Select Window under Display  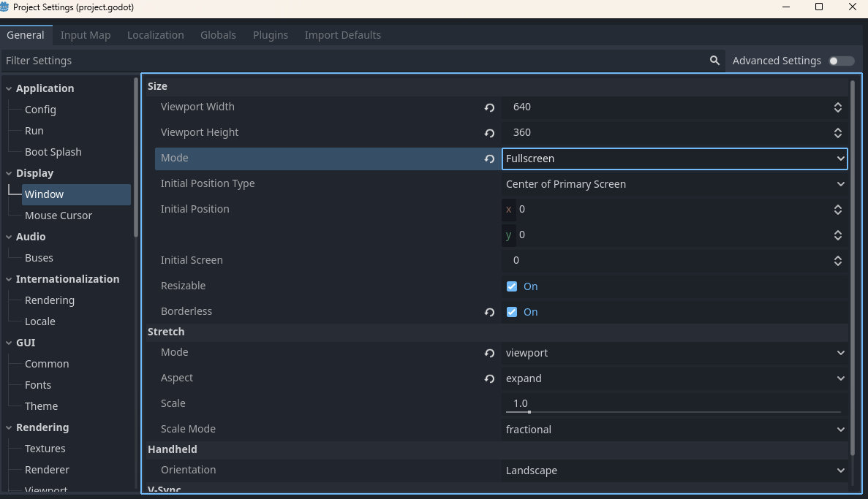pos(76,194)
